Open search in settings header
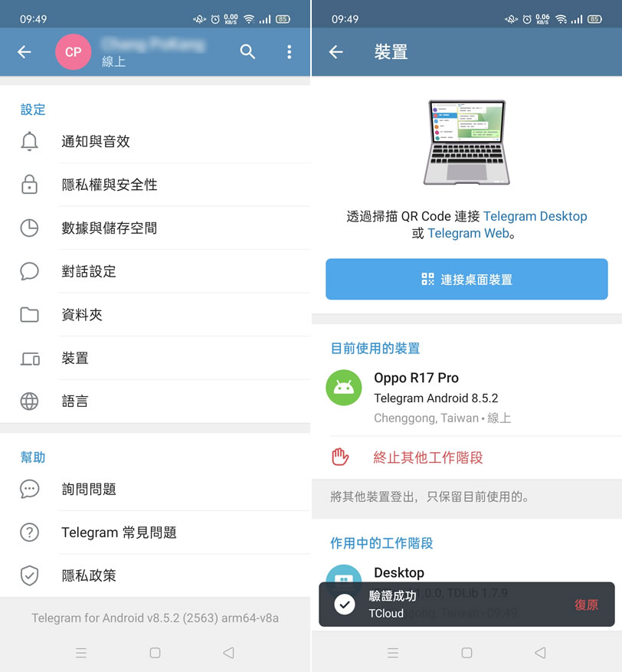The height and width of the screenshot is (672, 622). click(x=247, y=52)
